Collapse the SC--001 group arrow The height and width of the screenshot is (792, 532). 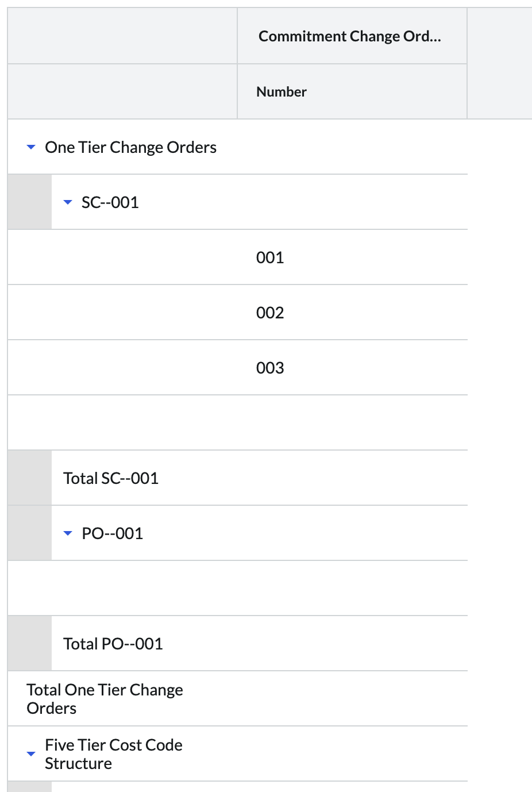68,202
